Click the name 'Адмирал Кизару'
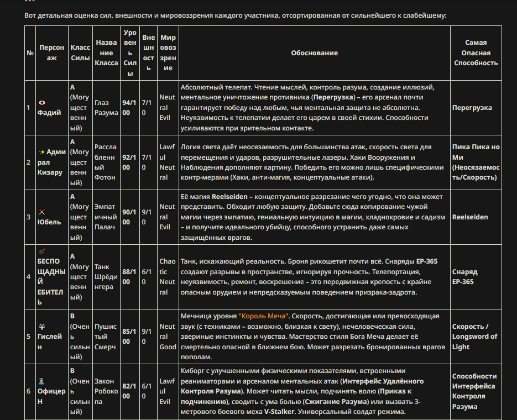The image size is (517, 420). [x=51, y=162]
